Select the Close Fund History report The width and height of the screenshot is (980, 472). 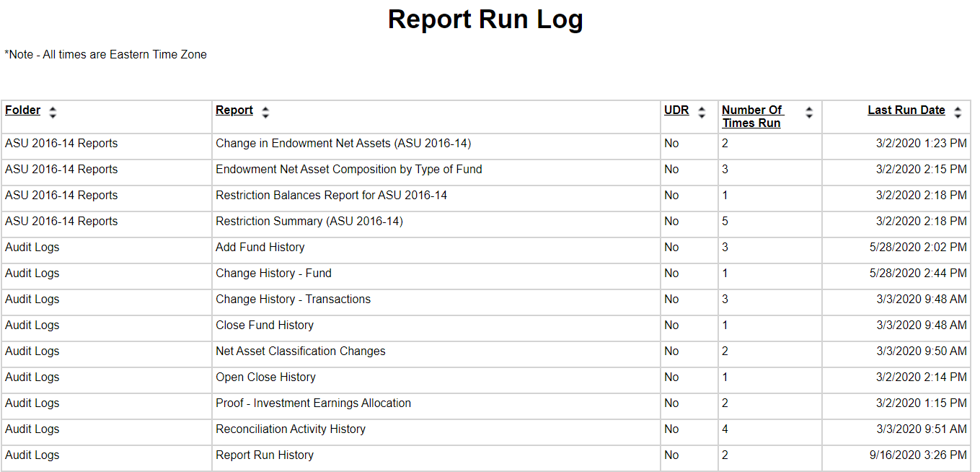click(x=265, y=325)
